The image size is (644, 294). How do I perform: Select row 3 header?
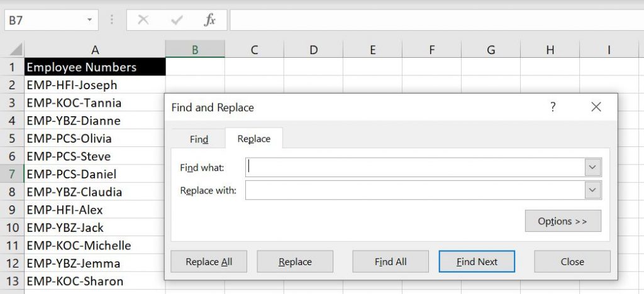[x=12, y=102]
